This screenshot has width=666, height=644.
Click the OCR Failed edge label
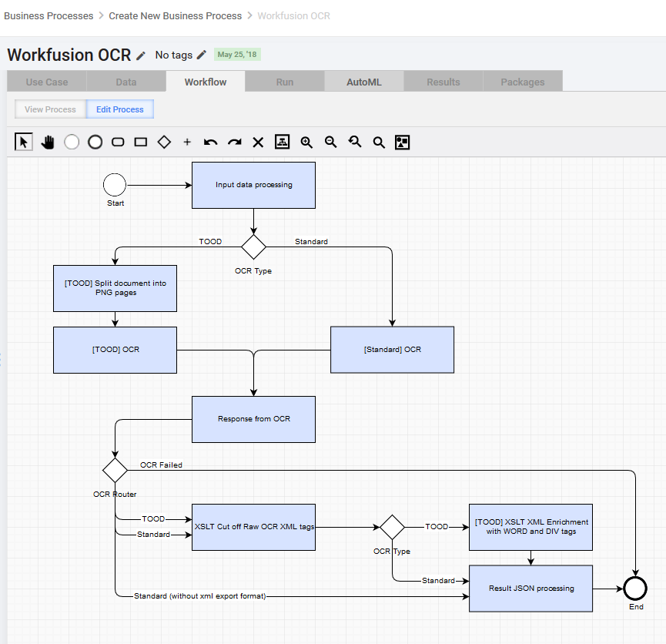[x=161, y=465]
